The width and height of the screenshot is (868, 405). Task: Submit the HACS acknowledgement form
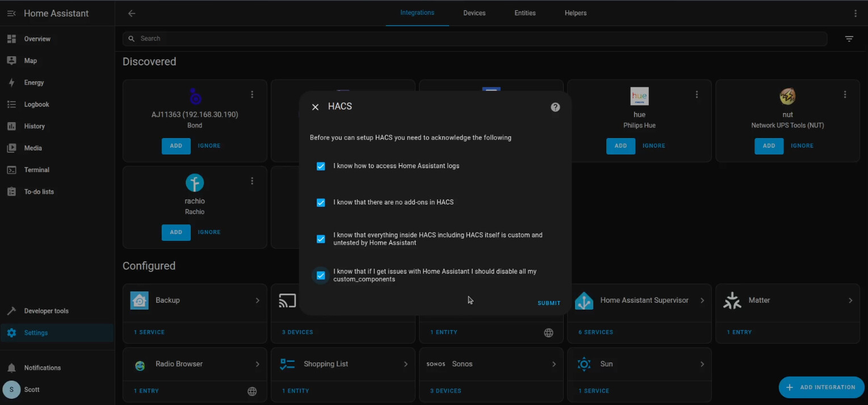549,303
